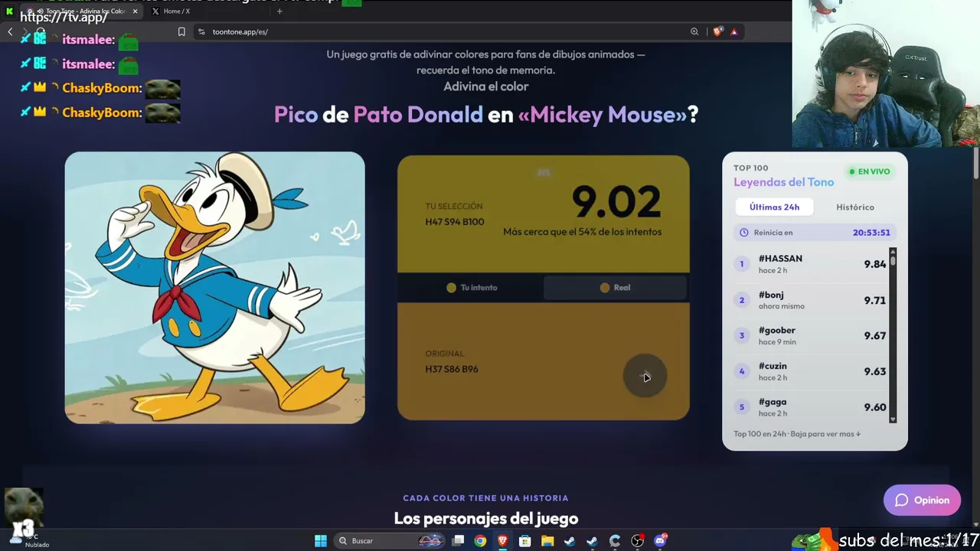980x551 pixels.
Task: Toggle the Tu intento color view
Action: [471, 288]
